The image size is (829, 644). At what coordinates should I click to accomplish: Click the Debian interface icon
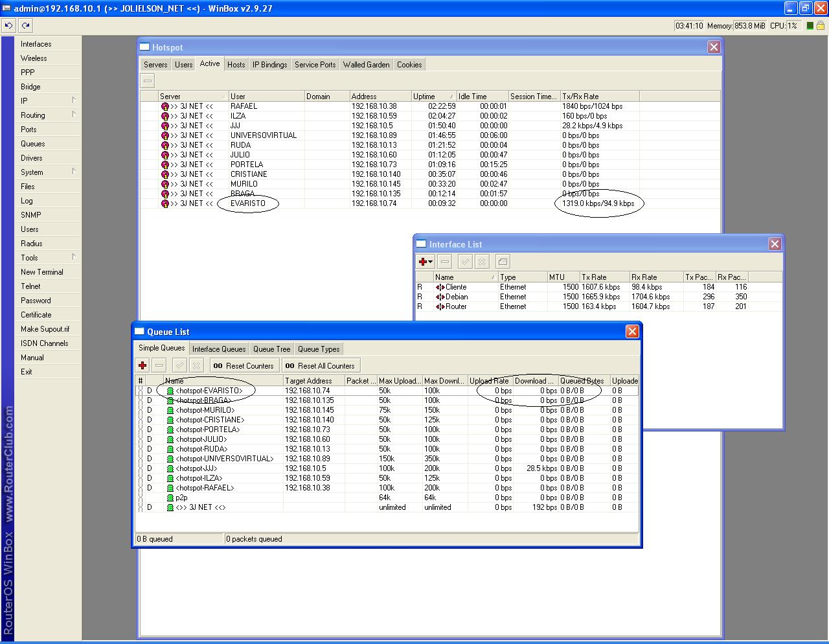(440, 297)
